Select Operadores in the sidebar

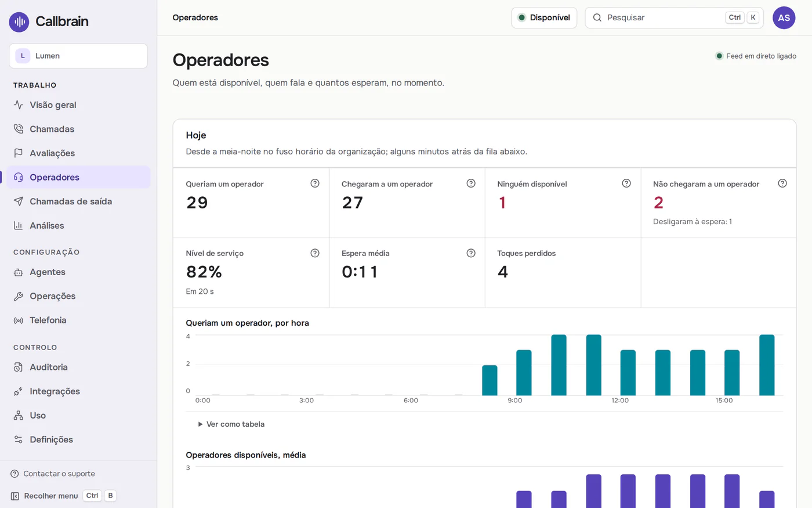click(x=78, y=177)
